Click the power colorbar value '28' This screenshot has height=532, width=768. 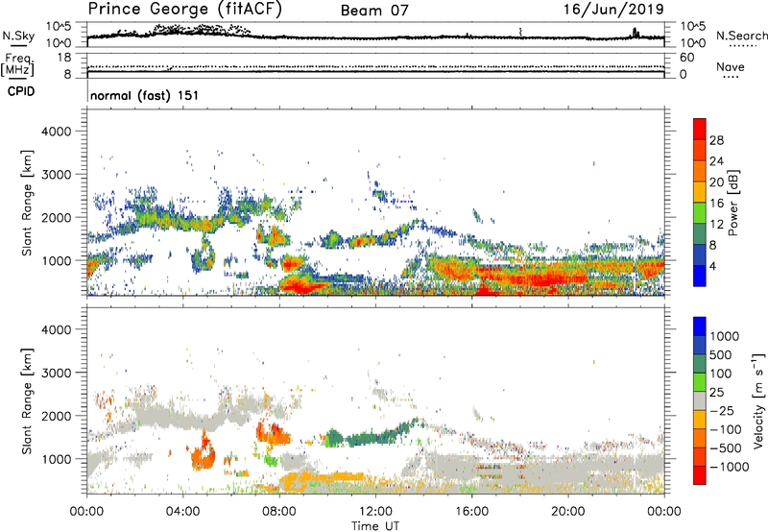point(716,140)
